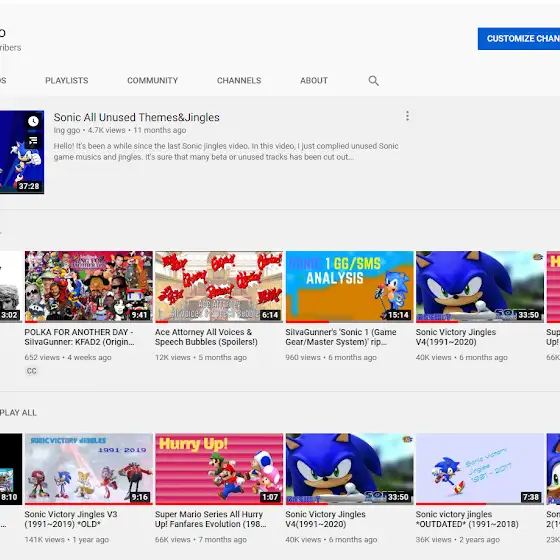The image size is (560, 560).
Task: Open POLKA FOR ANOTHER DAY video title
Action: (x=79, y=337)
